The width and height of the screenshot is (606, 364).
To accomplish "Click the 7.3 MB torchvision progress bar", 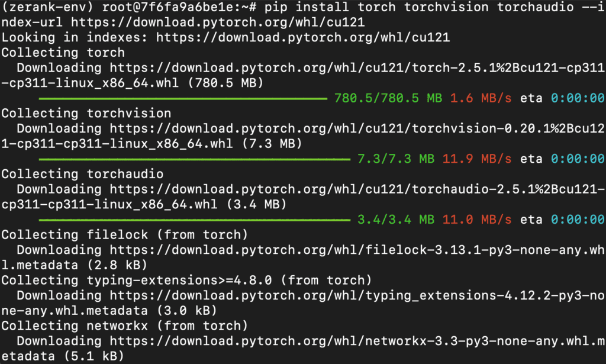I will click(x=194, y=159).
